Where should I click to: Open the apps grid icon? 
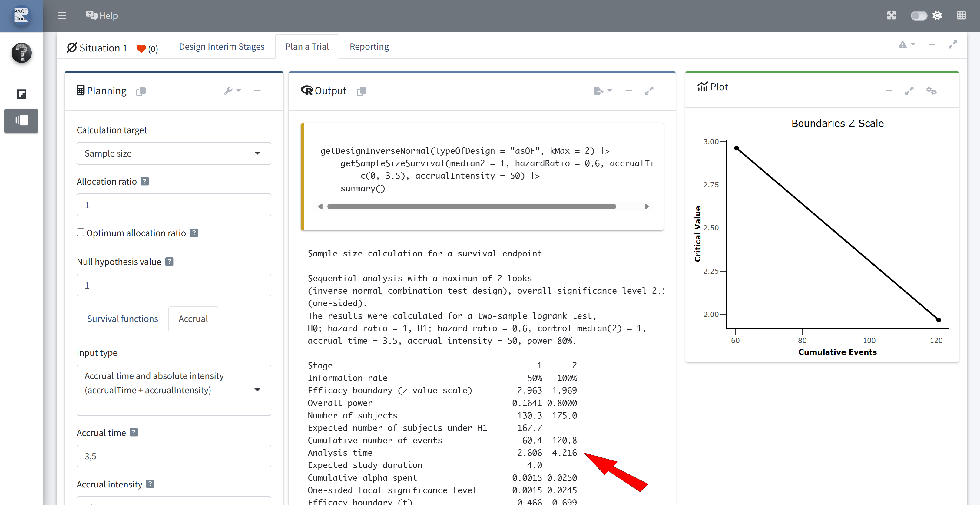pos(961,15)
